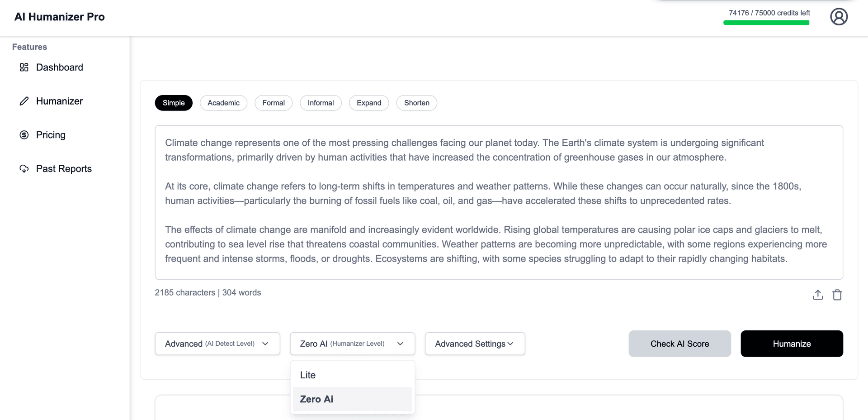Image resolution: width=868 pixels, height=420 pixels.
Task: Collapse the Humanizer Level dropdown
Action: 352,344
